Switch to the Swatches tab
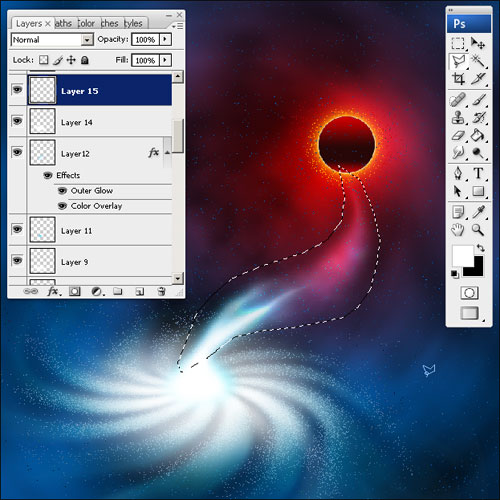The image size is (500, 500). tap(110, 23)
